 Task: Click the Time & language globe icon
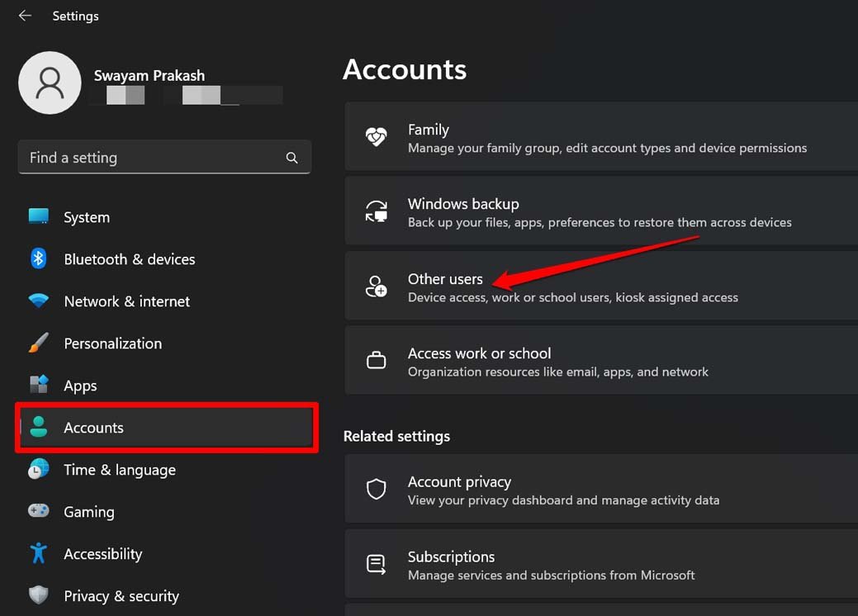click(39, 470)
